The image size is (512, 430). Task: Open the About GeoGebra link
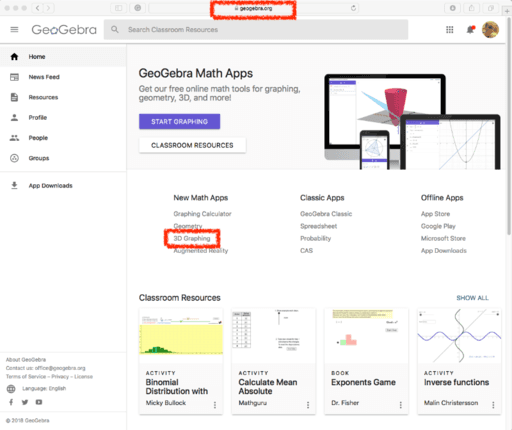tap(26, 360)
